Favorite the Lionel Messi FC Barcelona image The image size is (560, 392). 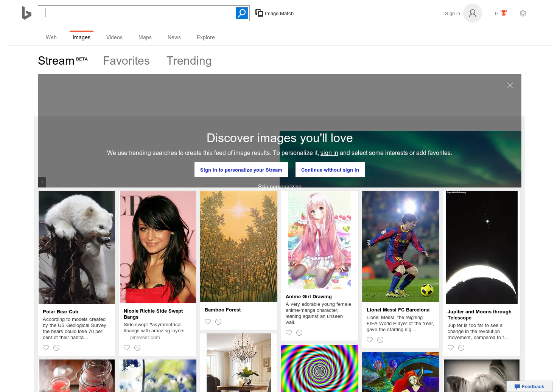click(x=370, y=340)
